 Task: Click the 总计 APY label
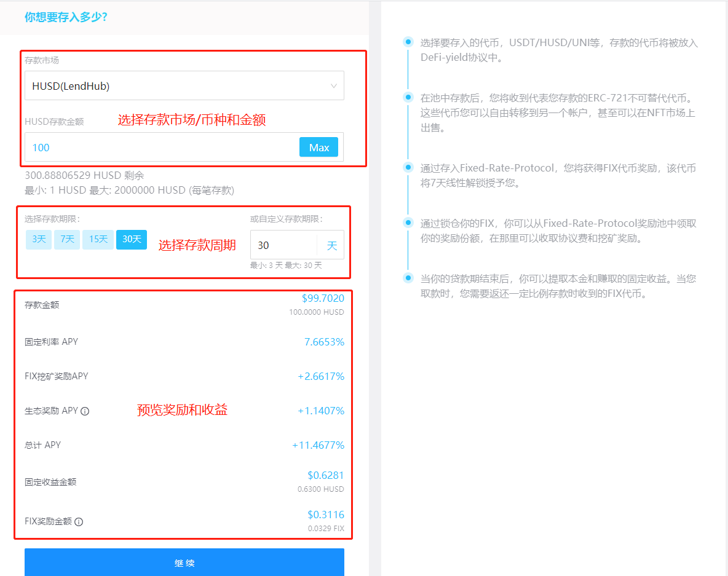(x=42, y=445)
